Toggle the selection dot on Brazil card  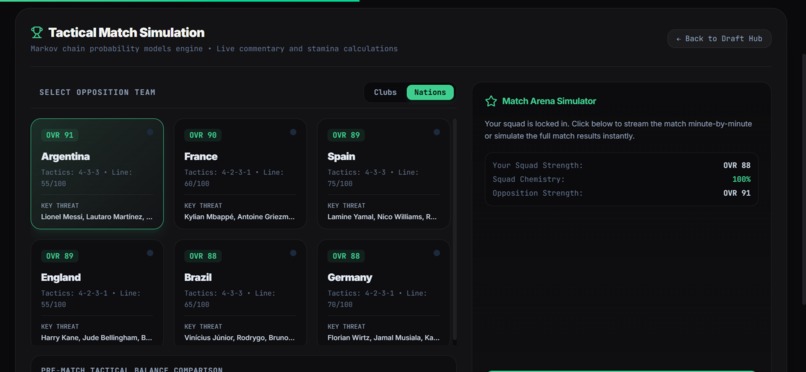point(294,253)
